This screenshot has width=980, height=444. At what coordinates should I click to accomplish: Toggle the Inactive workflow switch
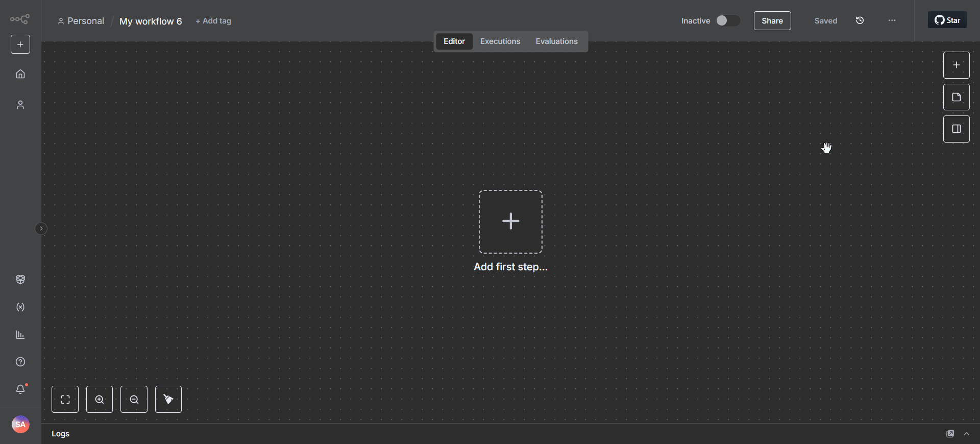pos(727,20)
